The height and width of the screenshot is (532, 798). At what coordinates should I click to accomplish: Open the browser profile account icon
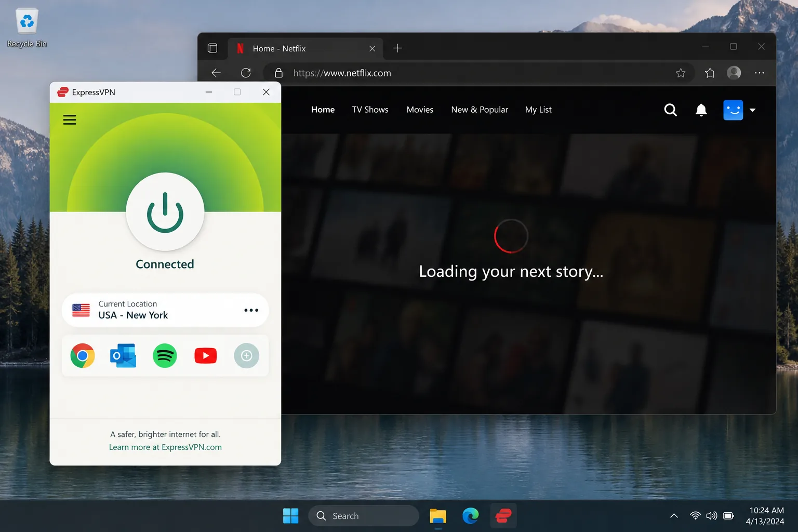(x=734, y=73)
